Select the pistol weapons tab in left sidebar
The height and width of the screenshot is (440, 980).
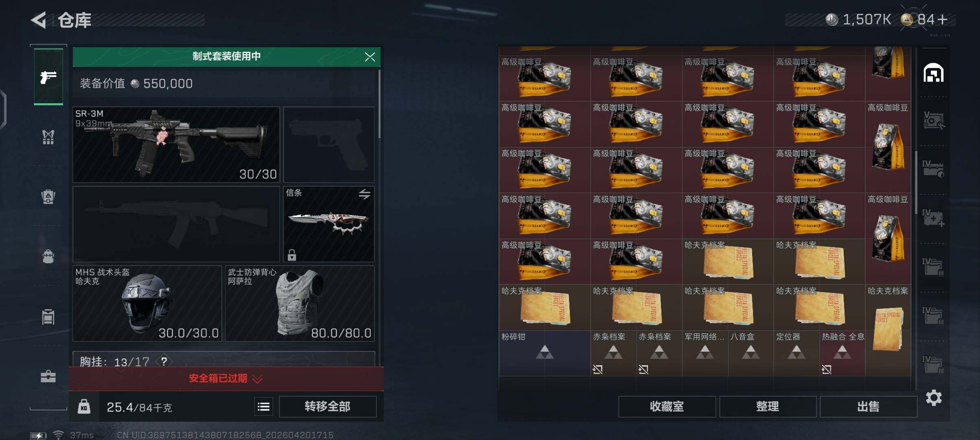(x=48, y=77)
